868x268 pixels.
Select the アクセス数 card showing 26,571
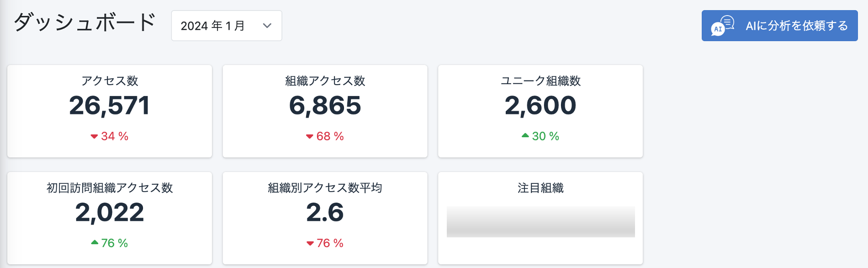110,111
